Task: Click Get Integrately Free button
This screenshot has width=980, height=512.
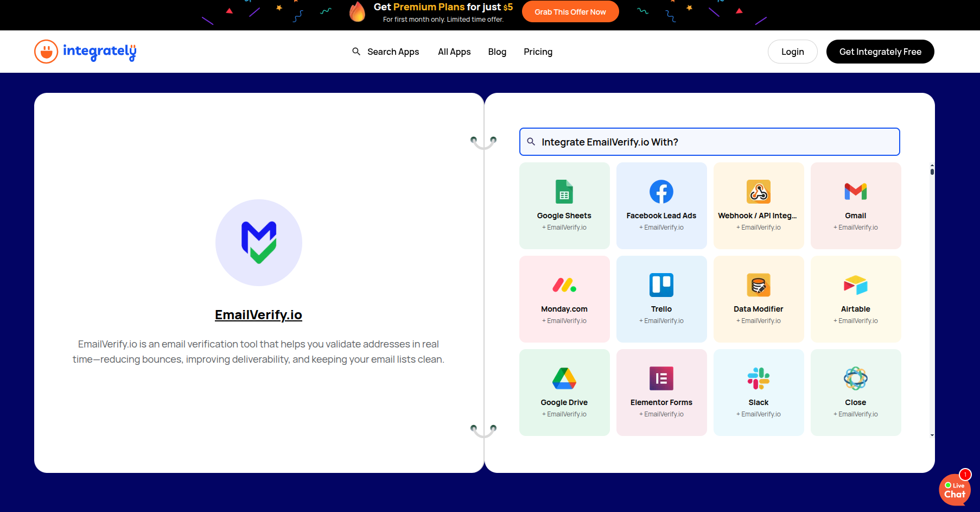Action: pos(880,52)
